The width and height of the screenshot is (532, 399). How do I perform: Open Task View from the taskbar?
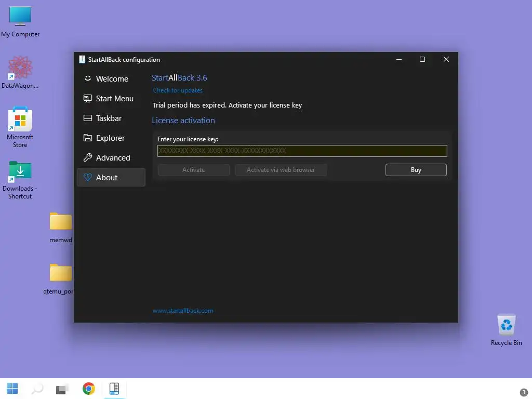[62, 389]
